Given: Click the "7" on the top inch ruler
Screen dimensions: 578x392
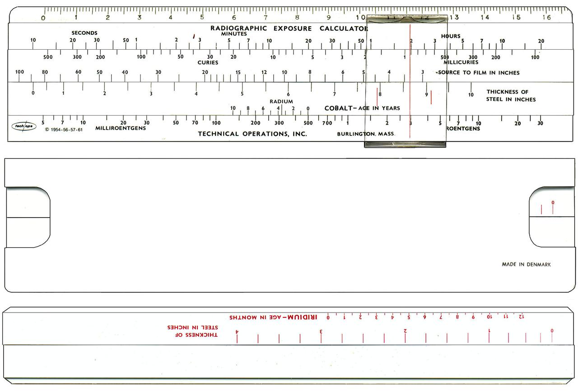Looking at the screenshot, I should pyautogui.click(x=265, y=18).
